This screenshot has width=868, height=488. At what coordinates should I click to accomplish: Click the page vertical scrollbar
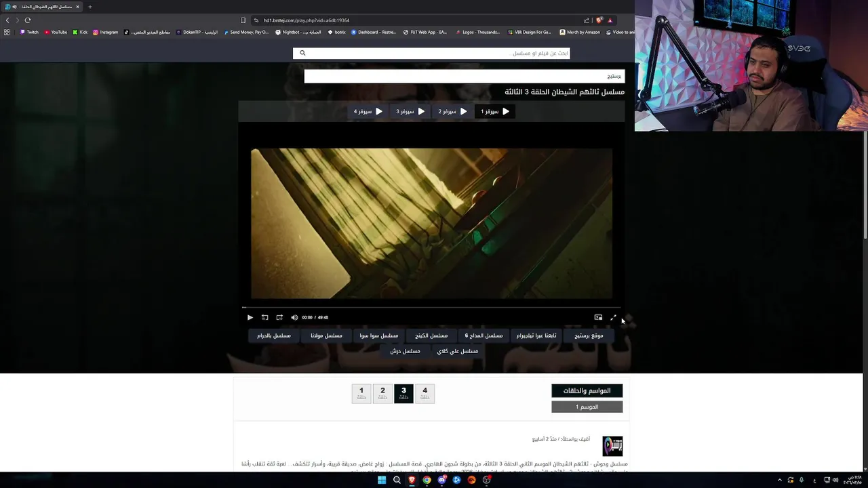[865, 185]
